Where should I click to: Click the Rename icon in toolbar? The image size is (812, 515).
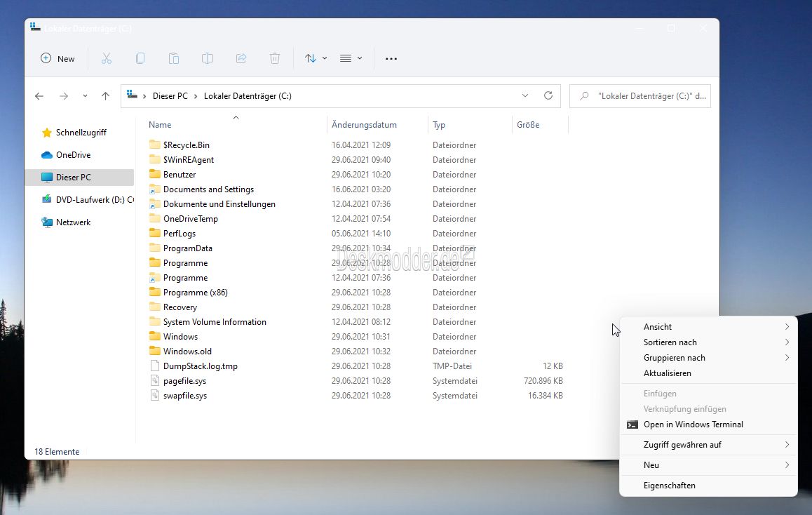pos(208,59)
